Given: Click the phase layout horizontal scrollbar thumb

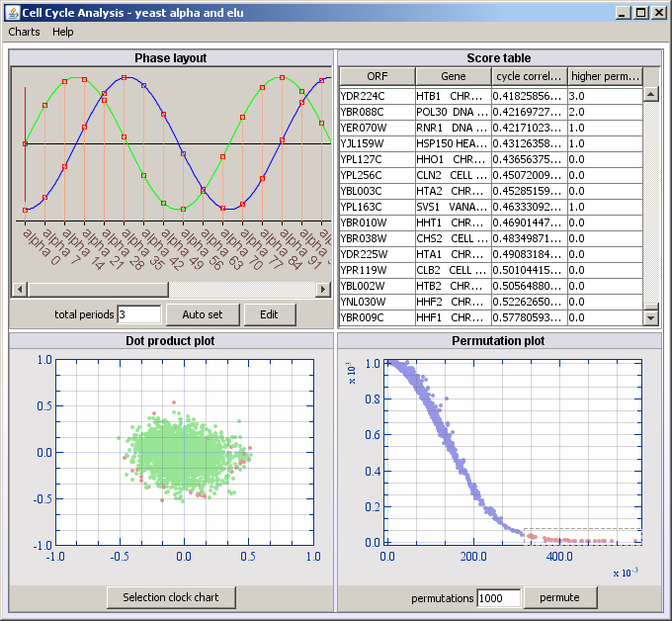Looking at the screenshot, I should click(x=98, y=290).
